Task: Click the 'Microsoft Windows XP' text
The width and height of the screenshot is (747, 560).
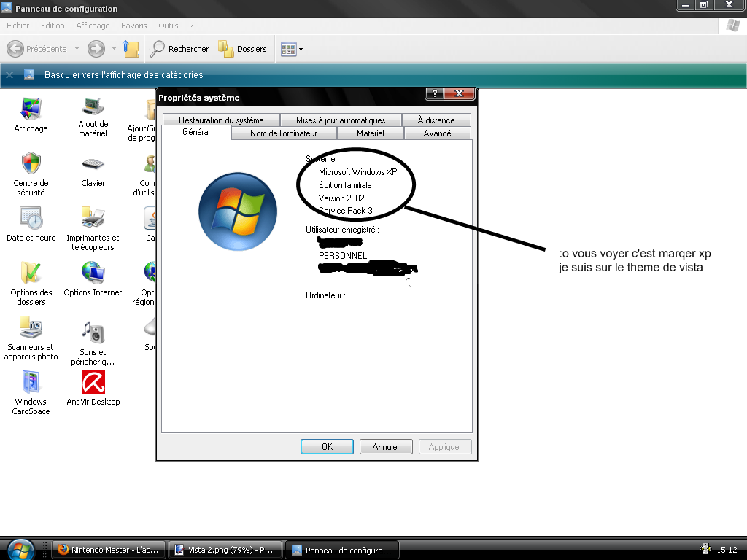Action: coord(357,172)
